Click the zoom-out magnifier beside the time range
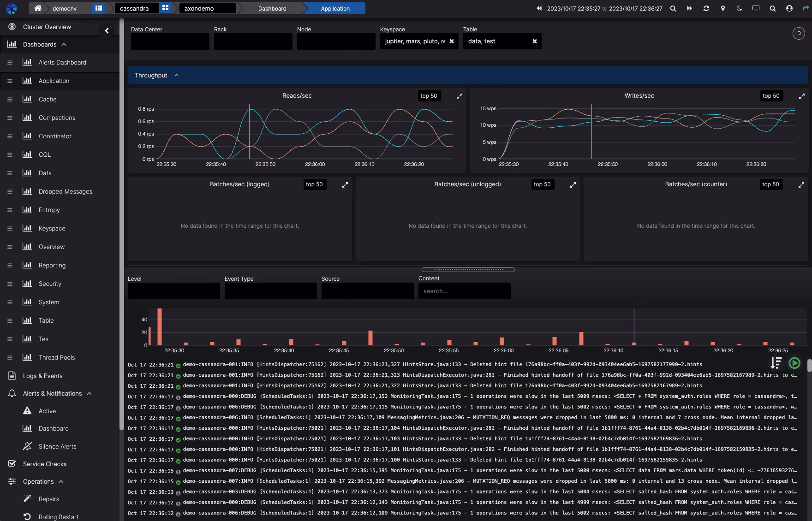812x521 pixels. coord(673,8)
